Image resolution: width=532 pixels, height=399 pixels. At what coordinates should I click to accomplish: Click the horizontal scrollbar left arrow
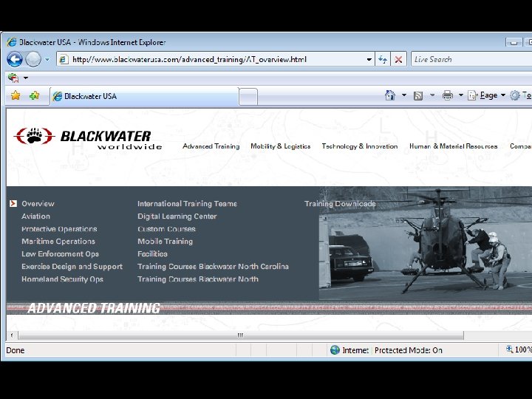pyautogui.click(x=12, y=335)
